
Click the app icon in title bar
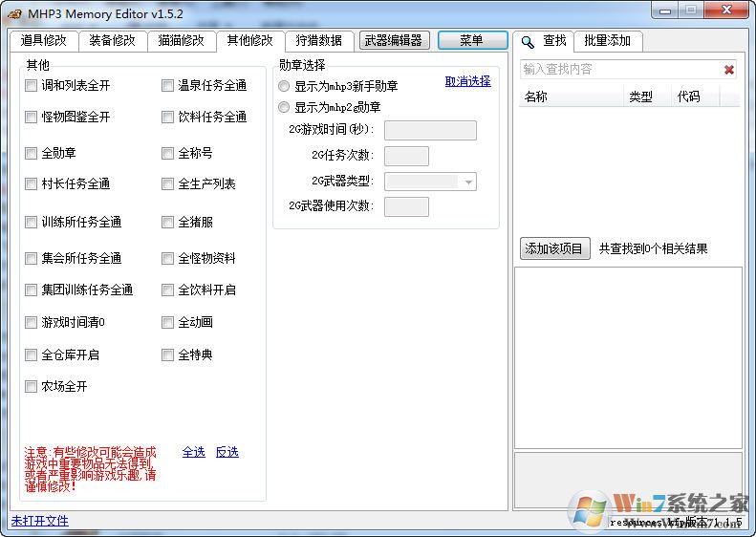pos(14,14)
